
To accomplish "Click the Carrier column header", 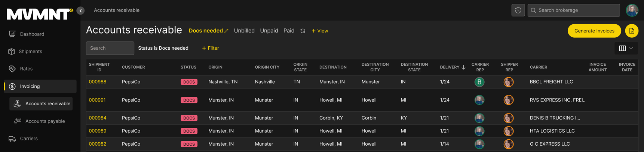I will 539,67.
